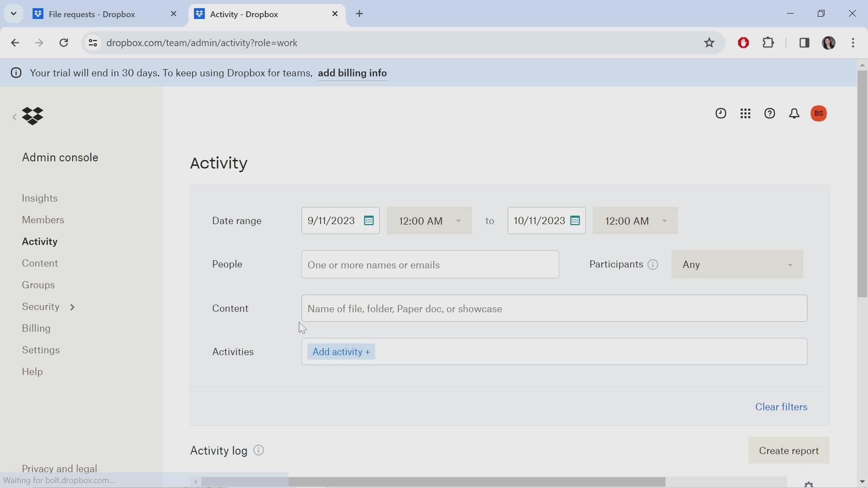Viewport: 868px width, 488px height.
Task: Open the user profile avatar icon
Action: [819, 113]
